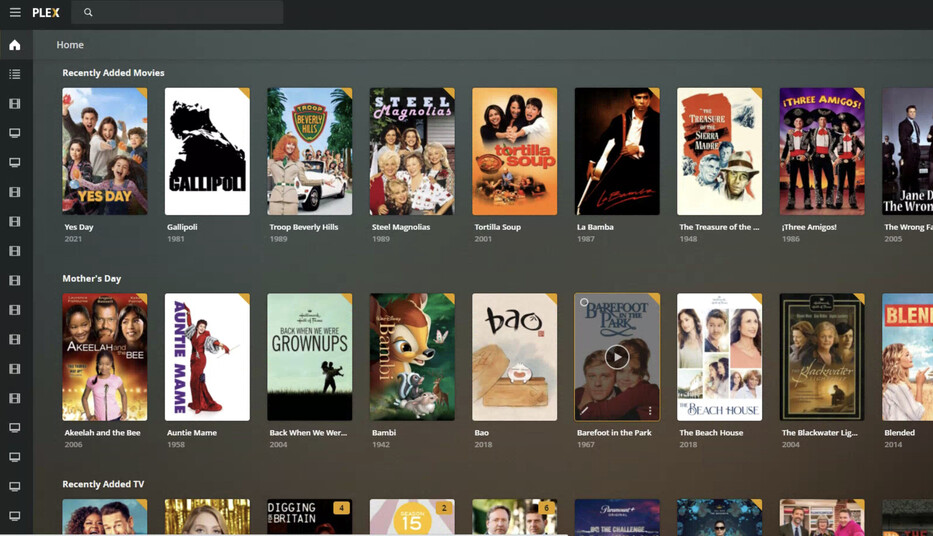This screenshot has height=536, width=933.
Task: Open the Digging for Britain TV thumbnail
Action: pos(309,516)
